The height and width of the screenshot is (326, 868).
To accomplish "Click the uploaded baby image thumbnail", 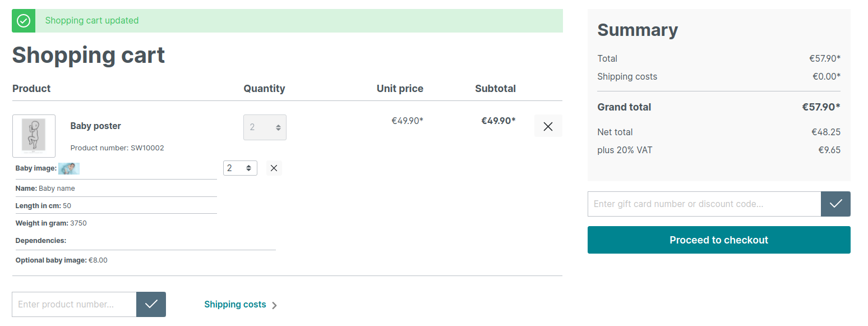I will tap(69, 168).
